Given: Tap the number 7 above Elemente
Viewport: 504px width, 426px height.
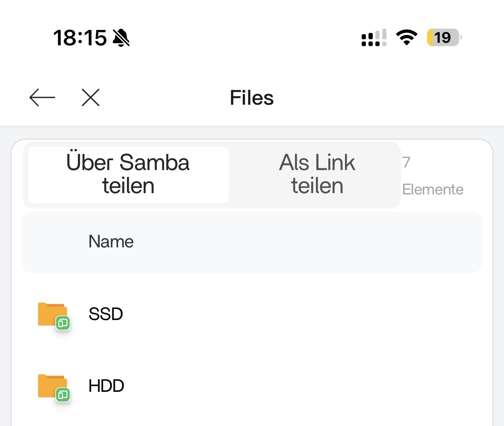Looking at the screenshot, I should click(406, 162).
